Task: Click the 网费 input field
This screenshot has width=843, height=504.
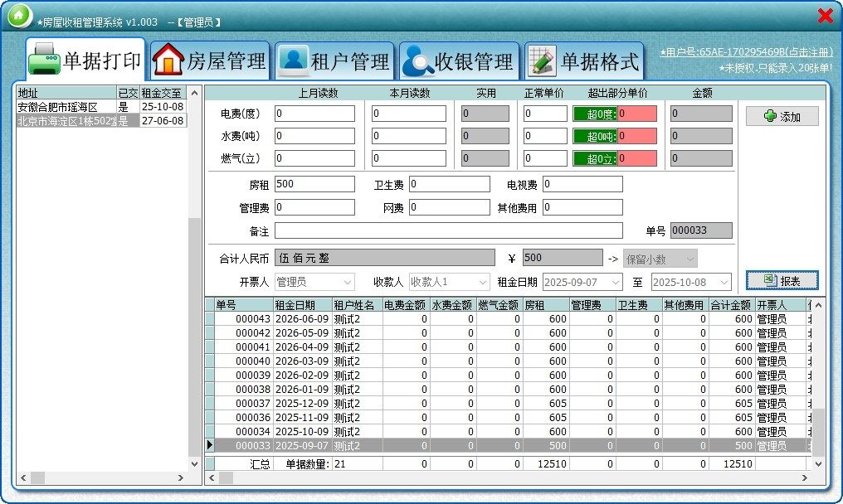Action: (450, 207)
